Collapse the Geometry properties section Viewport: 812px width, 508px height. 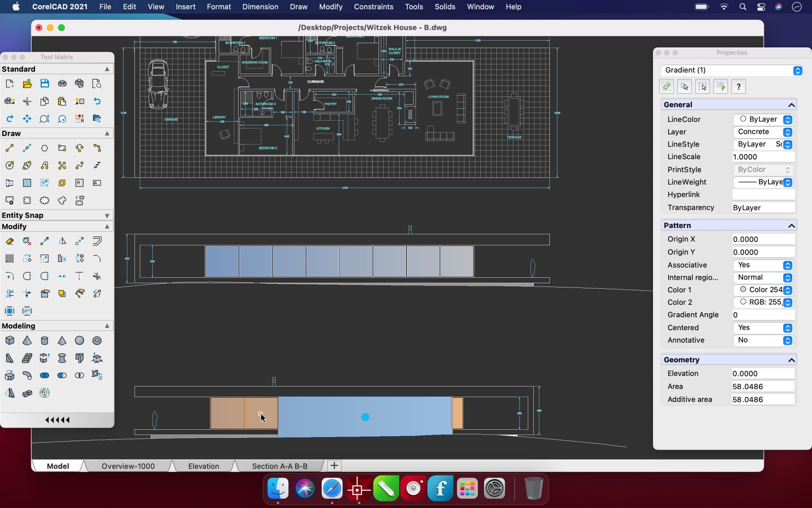coord(791,360)
